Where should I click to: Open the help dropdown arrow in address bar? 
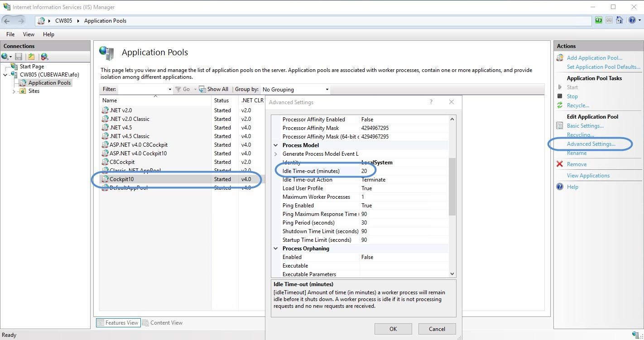click(x=639, y=20)
